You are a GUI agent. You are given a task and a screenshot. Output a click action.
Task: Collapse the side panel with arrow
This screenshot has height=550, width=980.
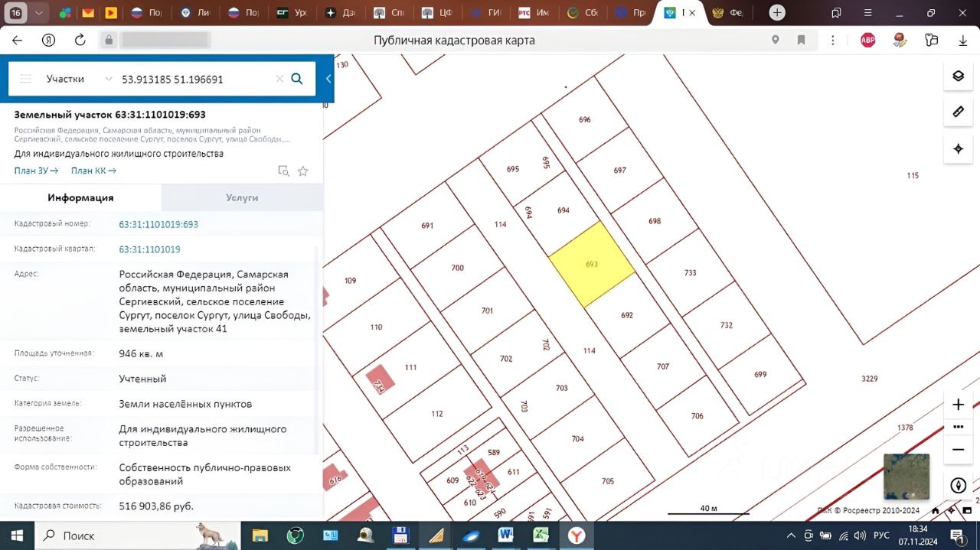[x=328, y=79]
